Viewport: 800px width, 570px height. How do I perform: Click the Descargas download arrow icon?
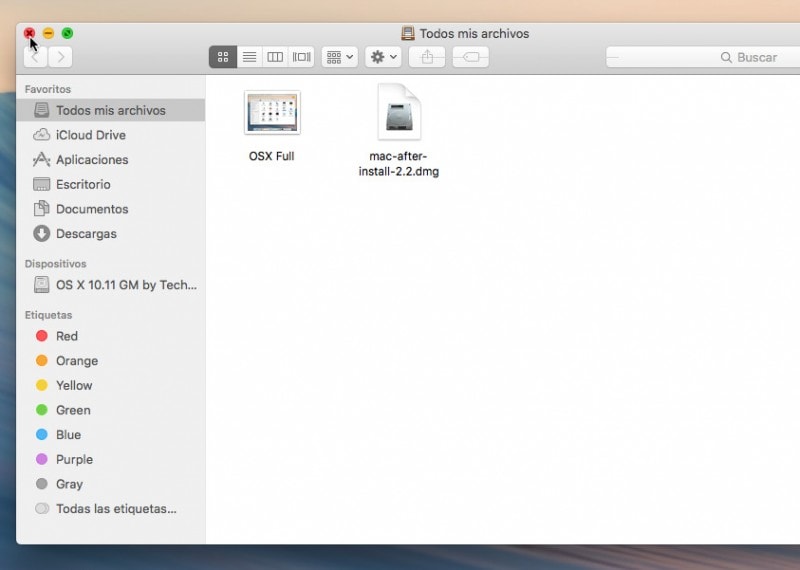coord(41,234)
